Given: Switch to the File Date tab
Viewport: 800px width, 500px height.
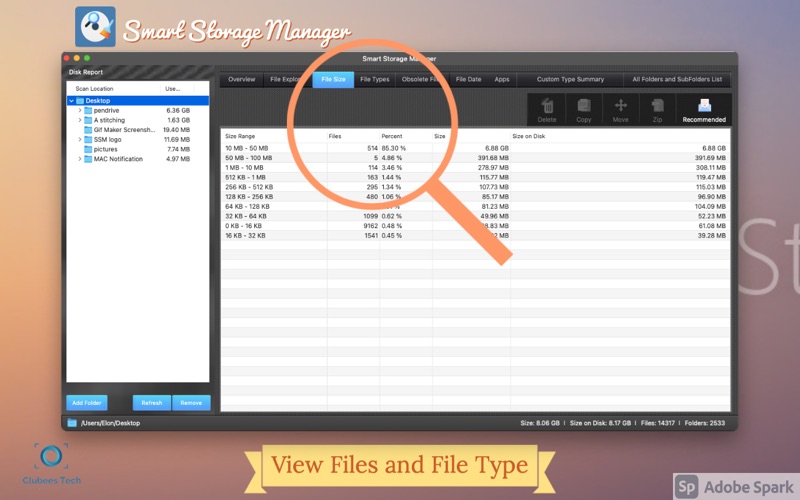Looking at the screenshot, I should point(468,80).
